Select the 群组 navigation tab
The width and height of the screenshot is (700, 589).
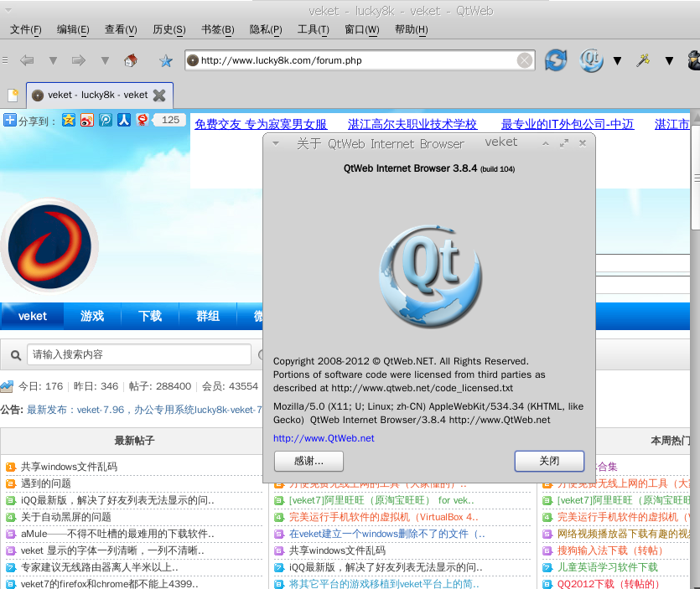(208, 316)
